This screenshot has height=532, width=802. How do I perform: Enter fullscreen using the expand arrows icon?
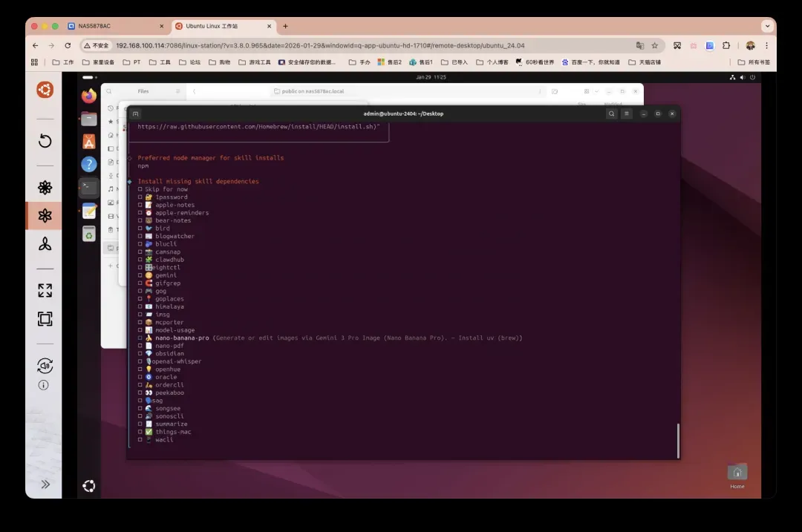45,291
